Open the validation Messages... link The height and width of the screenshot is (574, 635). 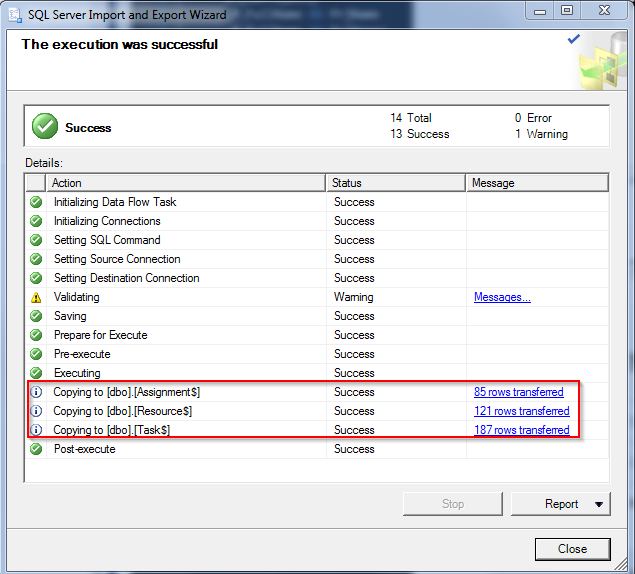click(x=502, y=297)
